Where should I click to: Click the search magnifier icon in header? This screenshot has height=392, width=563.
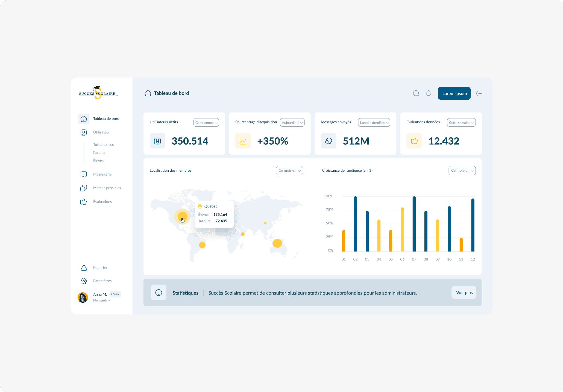(416, 93)
